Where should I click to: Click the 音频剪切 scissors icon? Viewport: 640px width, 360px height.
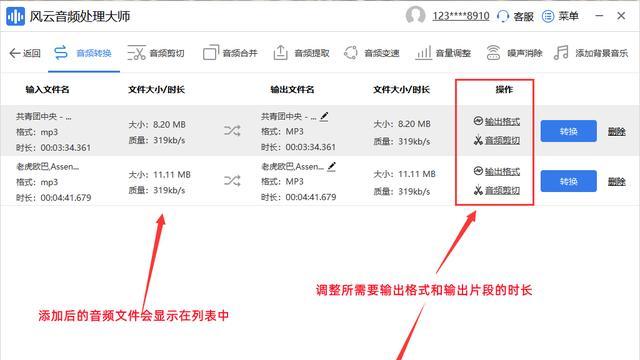(x=136, y=53)
